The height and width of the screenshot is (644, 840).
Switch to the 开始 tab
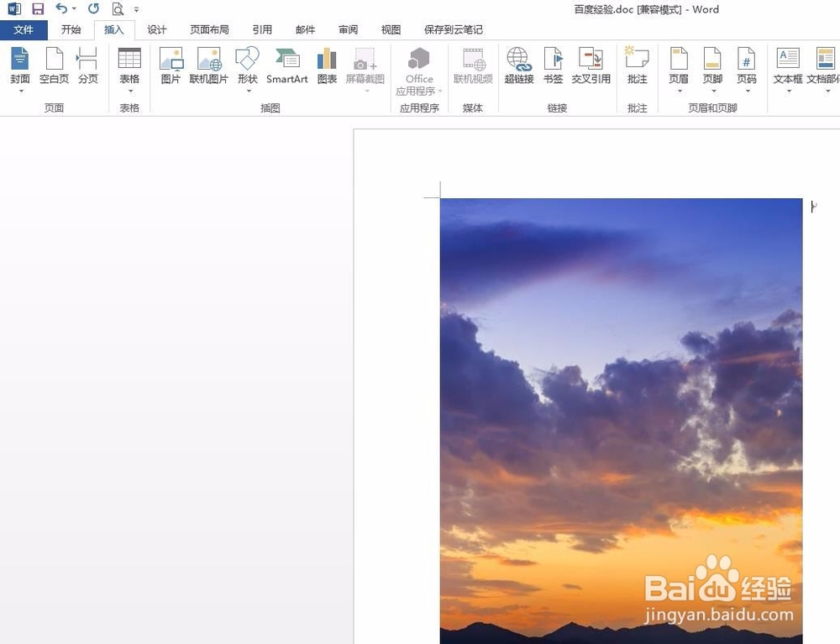[71, 30]
